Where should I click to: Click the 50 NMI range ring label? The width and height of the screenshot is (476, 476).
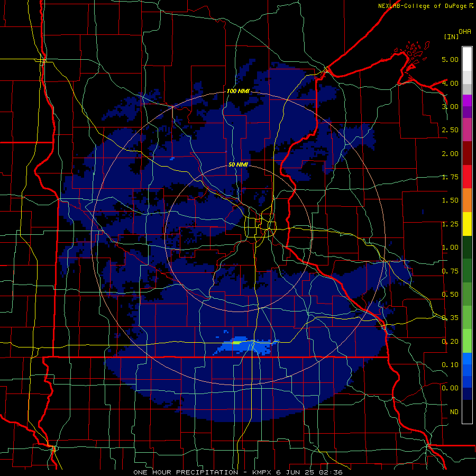coord(238,165)
